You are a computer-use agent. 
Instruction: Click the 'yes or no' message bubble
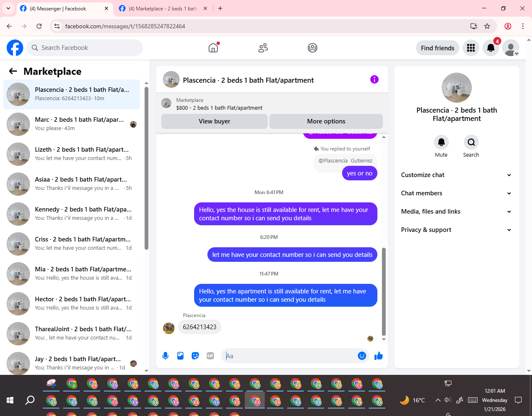point(360,173)
